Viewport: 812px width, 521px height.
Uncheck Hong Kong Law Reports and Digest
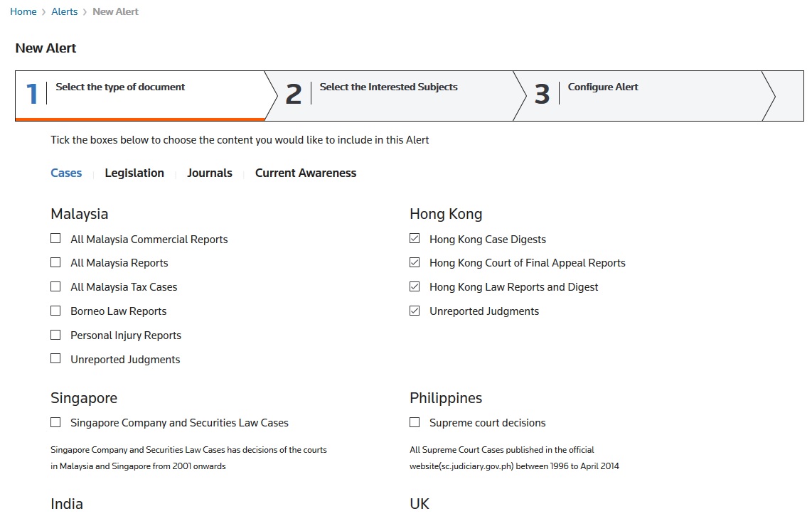(x=415, y=286)
